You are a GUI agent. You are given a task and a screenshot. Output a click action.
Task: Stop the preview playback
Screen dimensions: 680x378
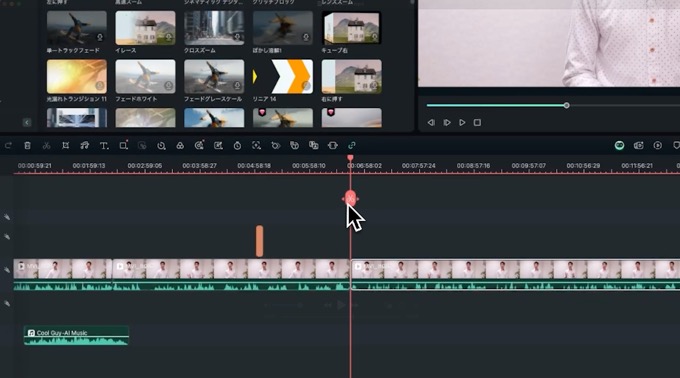click(477, 123)
